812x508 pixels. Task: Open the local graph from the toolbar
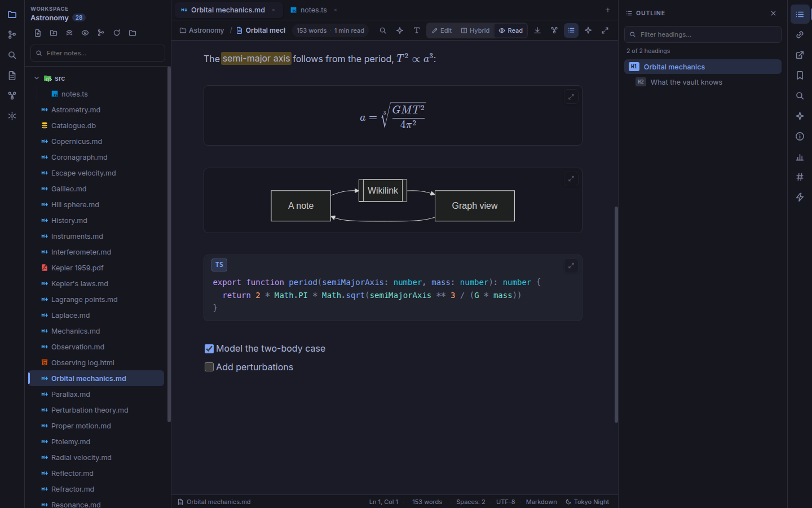pos(554,30)
